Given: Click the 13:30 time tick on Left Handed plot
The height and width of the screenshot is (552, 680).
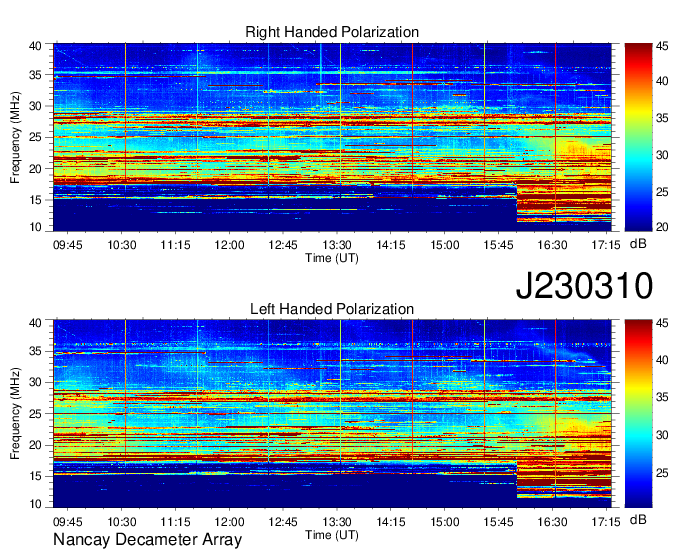Looking at the screenshot, I should click(337, 522).
